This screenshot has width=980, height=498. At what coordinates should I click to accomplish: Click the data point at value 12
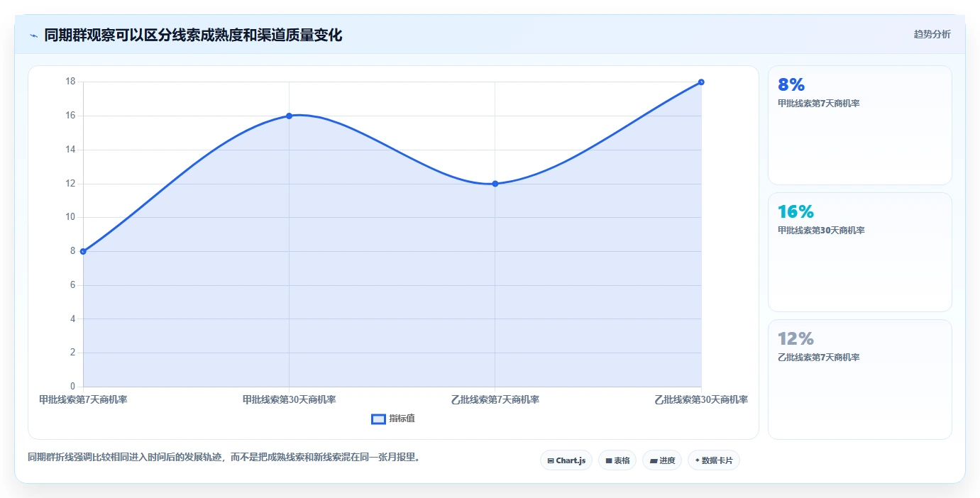click(495, 184)
